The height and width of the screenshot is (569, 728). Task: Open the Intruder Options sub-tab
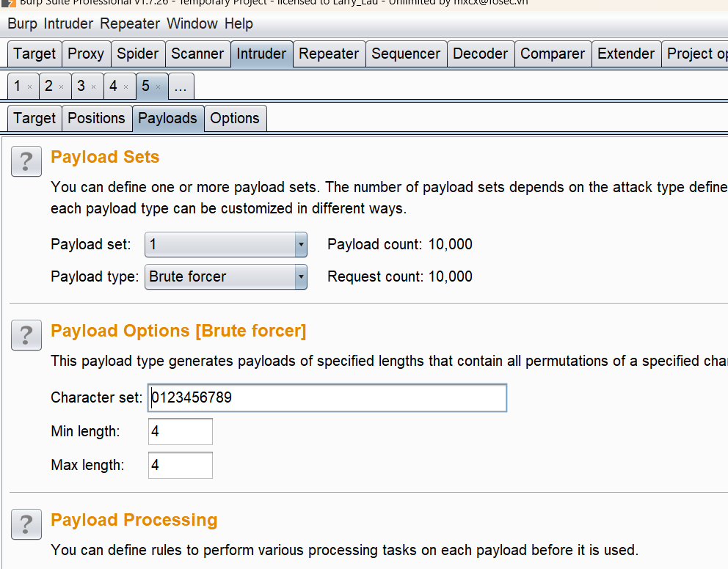click(236, 118)
